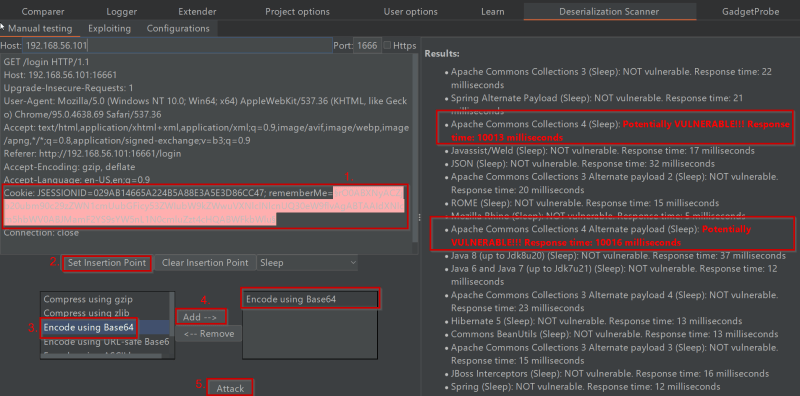
Task: Open the User options tab
Action: coord(410,11)
